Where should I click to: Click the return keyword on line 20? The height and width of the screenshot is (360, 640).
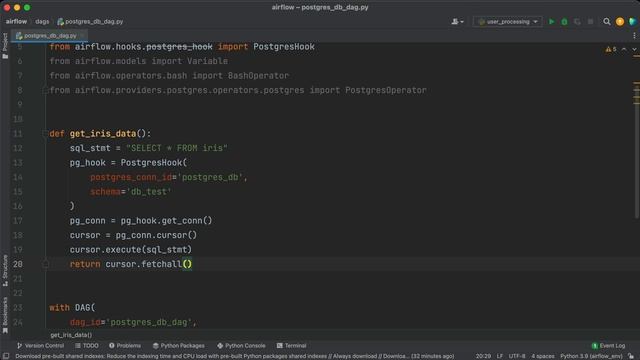[85, 264]
